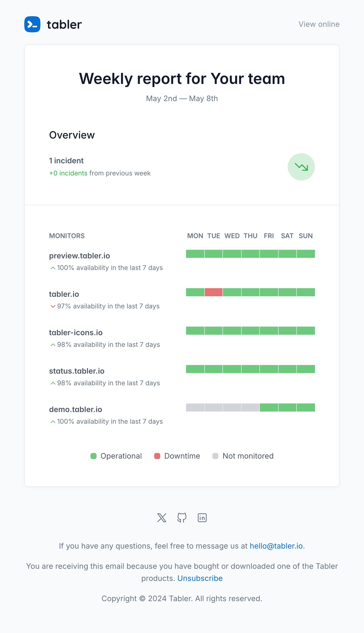
Task: Click the gray Monday block for demo.tabler.io
Action: click(195, 408)
